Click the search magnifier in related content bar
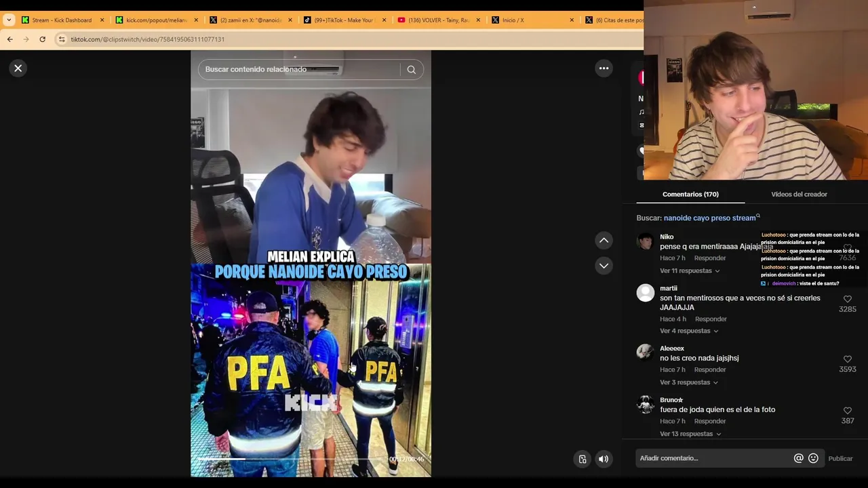The width and height of the screenshot is (868, 488). pyautogui.click(x=411, y=69)
